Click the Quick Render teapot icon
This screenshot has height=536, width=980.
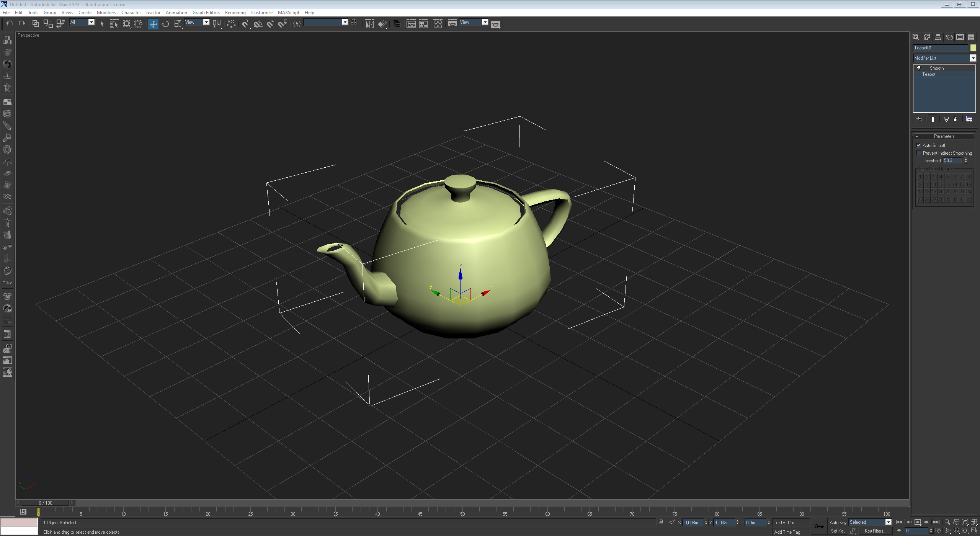(x=495, y=25)
